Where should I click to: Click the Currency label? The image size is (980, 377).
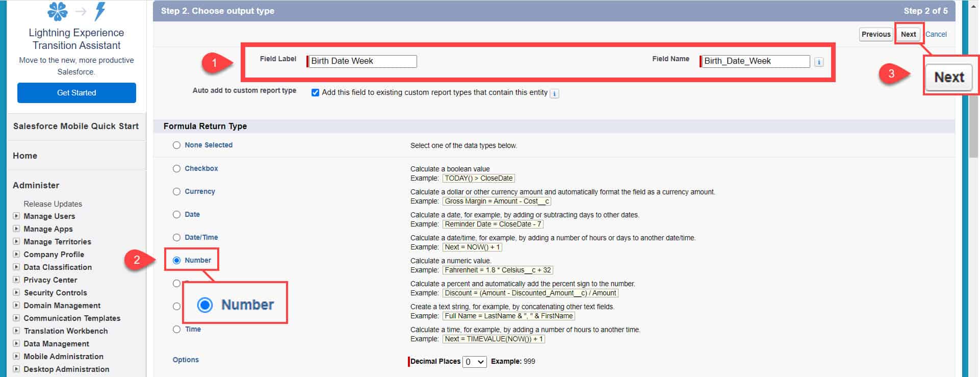click(200, 192)
